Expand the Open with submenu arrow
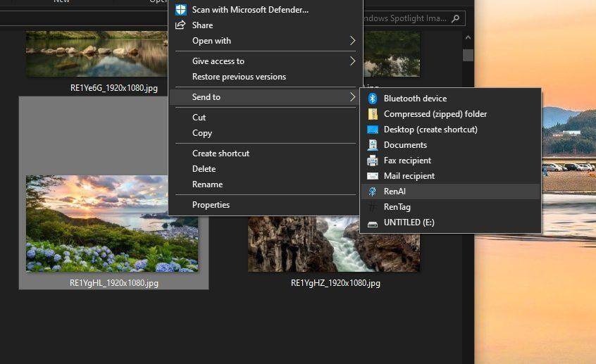 352,41
